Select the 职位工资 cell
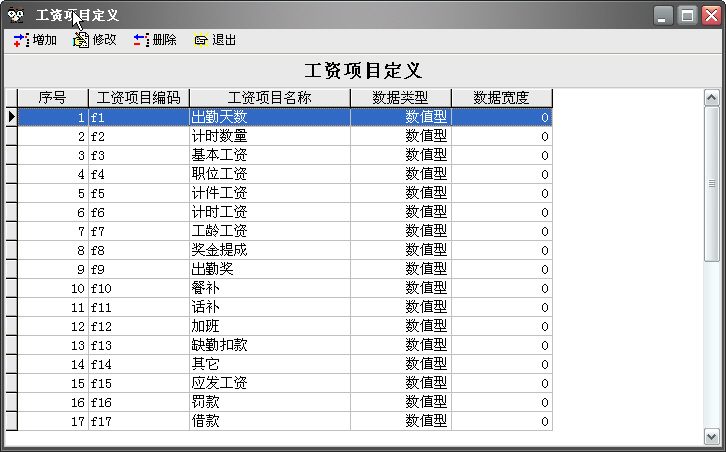The width and height of the screenshot is (726, 452). point(270,174)
